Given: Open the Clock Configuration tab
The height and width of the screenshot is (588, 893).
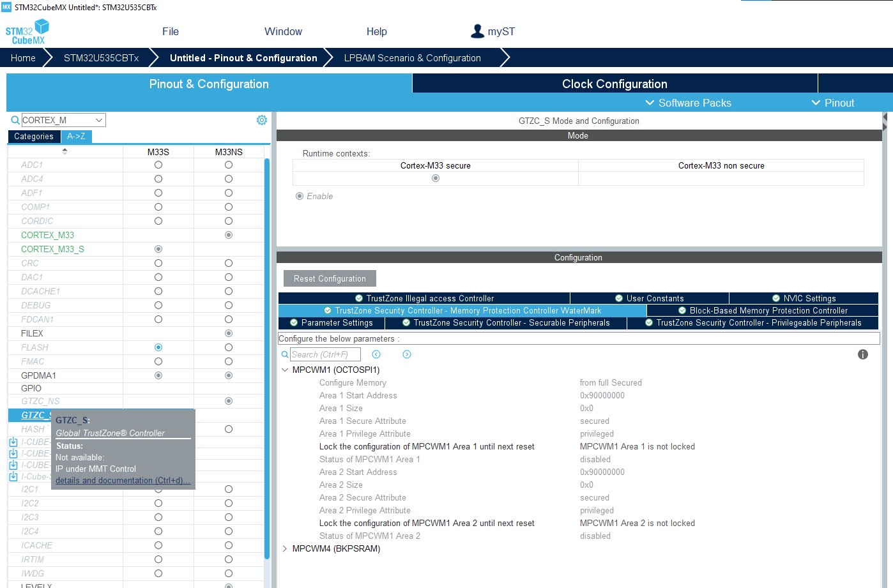Looking at the screenshot, I should point(614,84).
